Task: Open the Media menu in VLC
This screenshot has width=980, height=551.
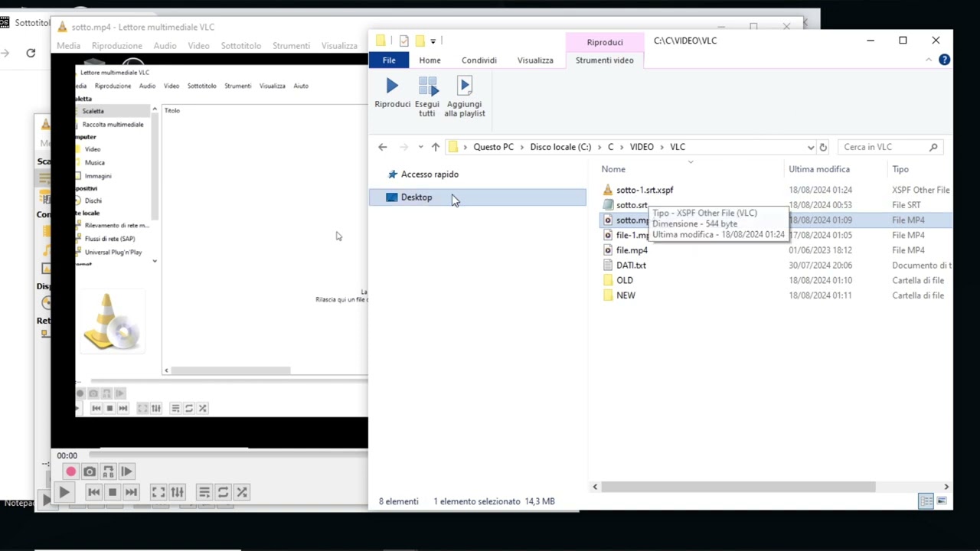Action: [68, 46]
